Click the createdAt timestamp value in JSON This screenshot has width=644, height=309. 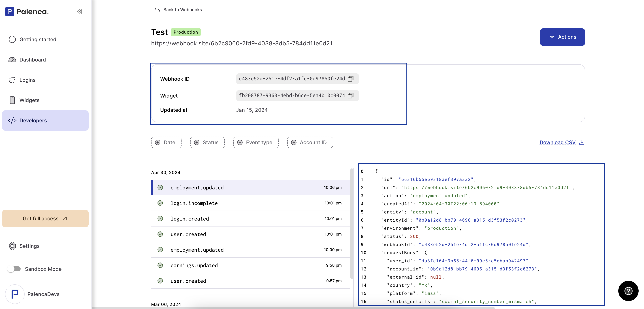tap(459, 204)
